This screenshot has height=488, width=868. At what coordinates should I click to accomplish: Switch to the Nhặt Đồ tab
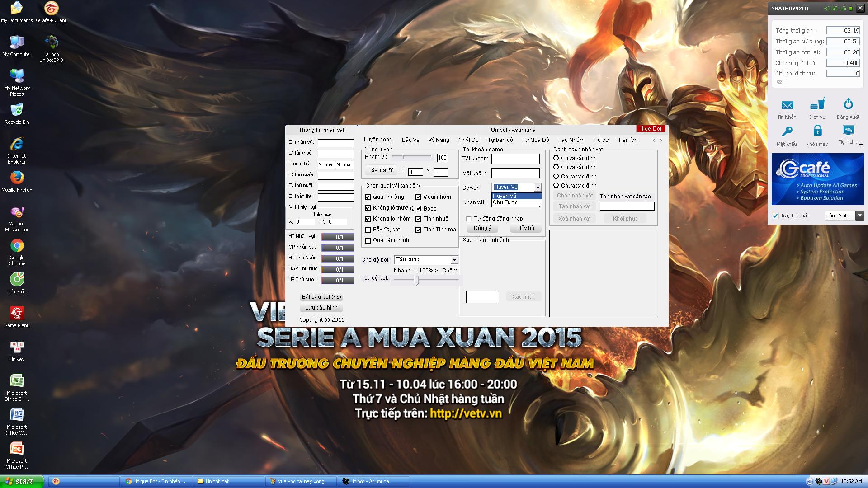(x=468, y=140)
